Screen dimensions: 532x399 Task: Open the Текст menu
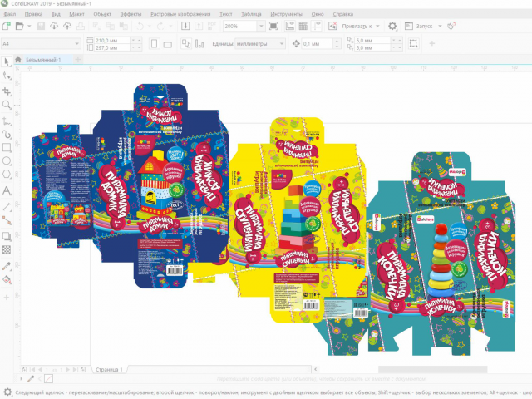(x=225, y=14)
